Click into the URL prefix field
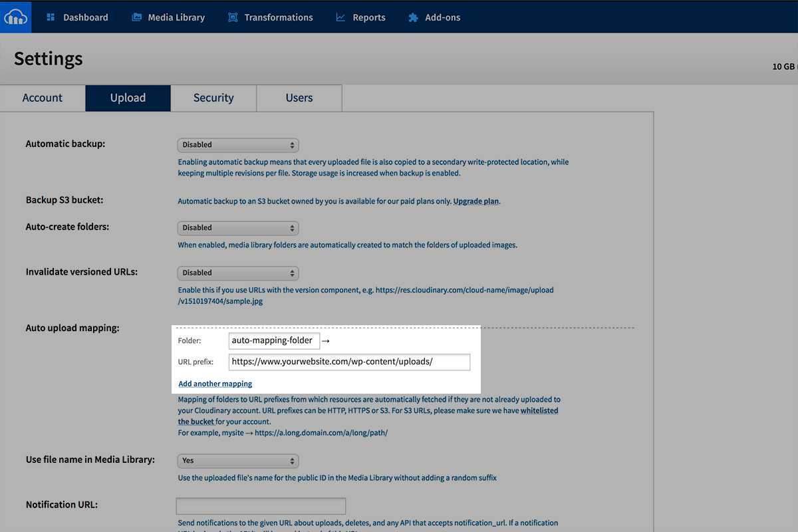The image size is (798, 532). click(x=349, y=362)
